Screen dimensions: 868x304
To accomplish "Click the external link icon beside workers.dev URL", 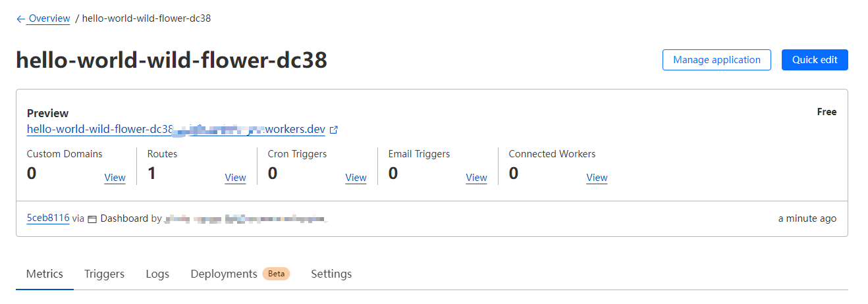I will coord(334,130).
